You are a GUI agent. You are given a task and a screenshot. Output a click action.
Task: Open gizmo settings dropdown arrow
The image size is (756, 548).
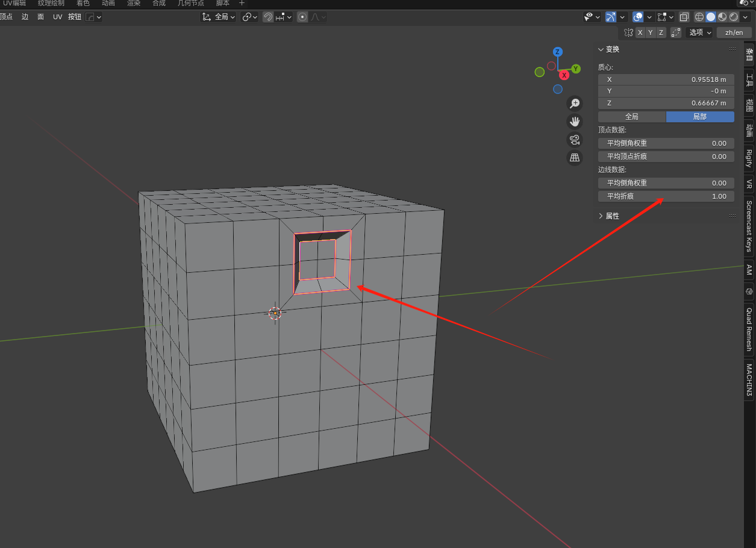tap(622, 17)
